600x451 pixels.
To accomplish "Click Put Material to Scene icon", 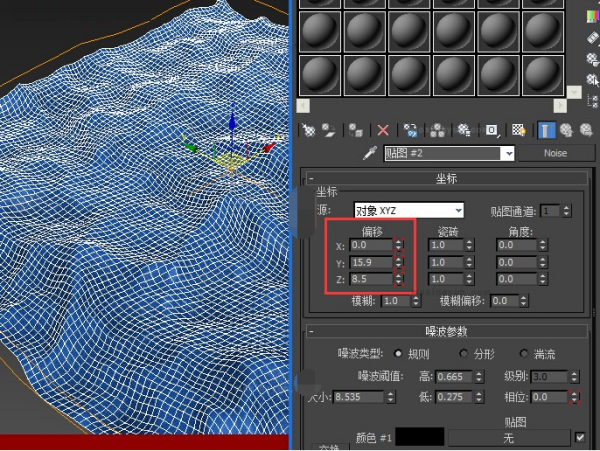I will [x=328, y=130].
